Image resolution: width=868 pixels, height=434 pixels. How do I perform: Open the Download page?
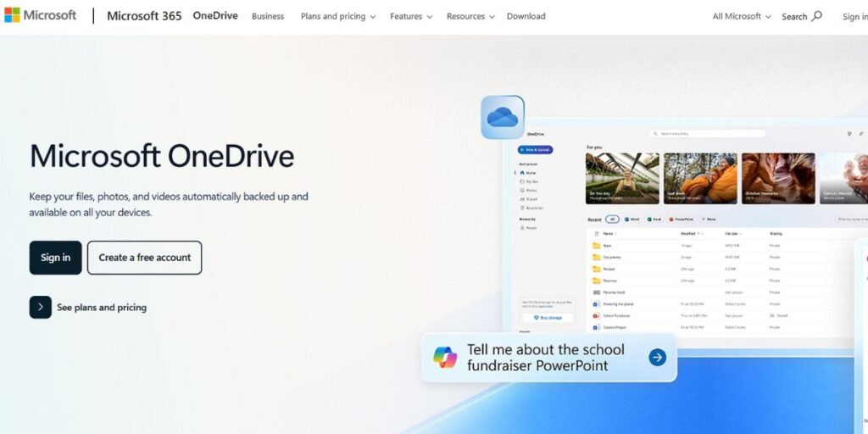[526, 17]
